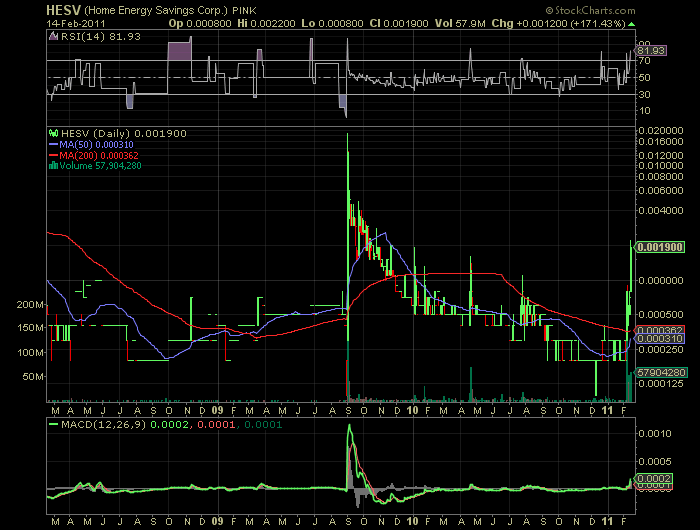Click the Chg +0.001200 (+171.43%) value
Image resolution: width=700 pixels, height=530 pixels.
[558, 24]
